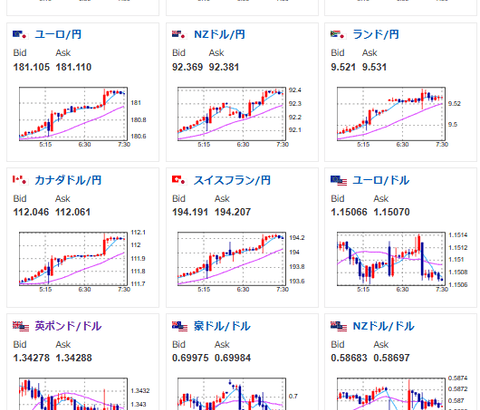Viewport: 480px width, 410px height.
Task: Click the Australian Dollar/Dollar flag icon
Action: pyautogui.click(x=180, y=326)
